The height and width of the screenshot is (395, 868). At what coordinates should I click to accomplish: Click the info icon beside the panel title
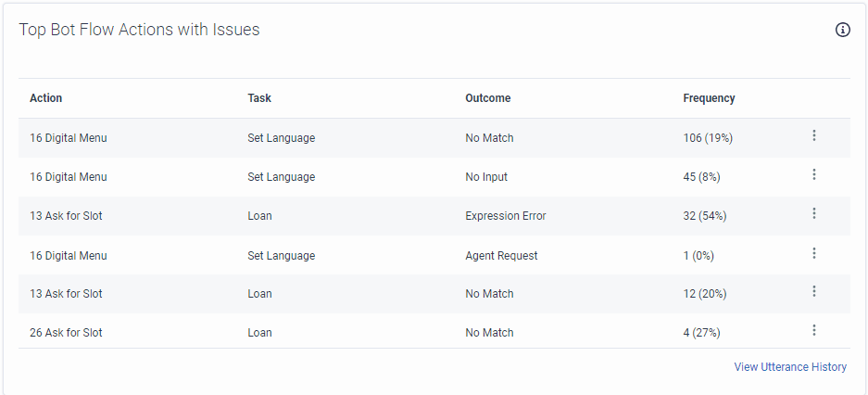[842, 30]
